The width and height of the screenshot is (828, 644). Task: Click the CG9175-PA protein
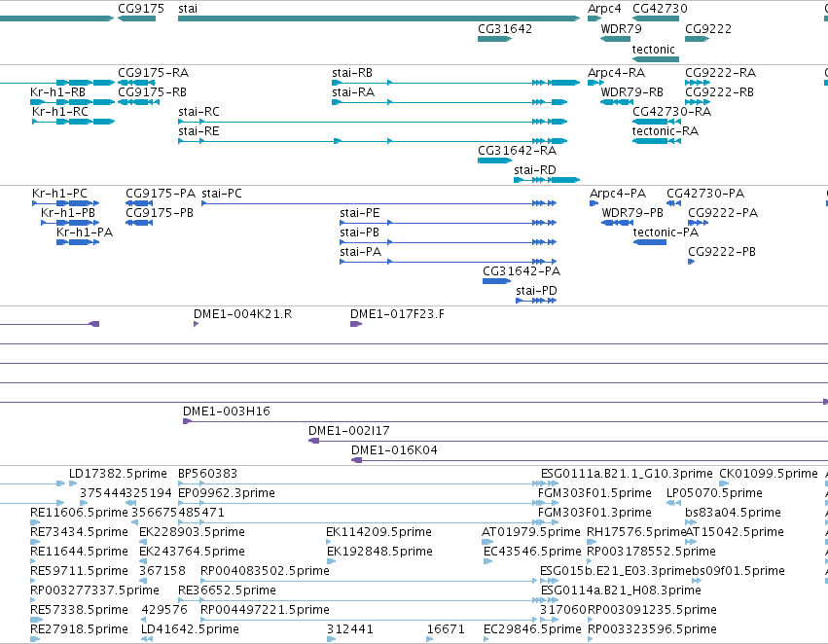pyautogui.click(x=139, y=203)
